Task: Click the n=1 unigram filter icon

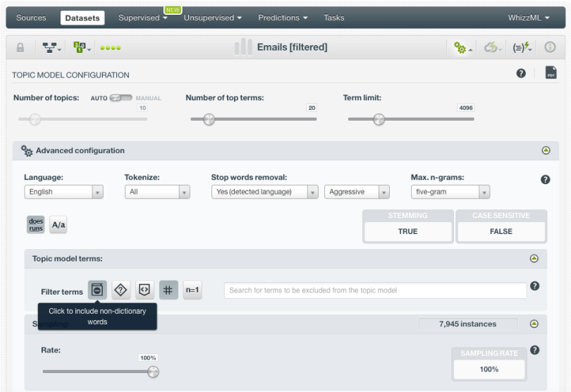Action: click(x=192, y=290)
